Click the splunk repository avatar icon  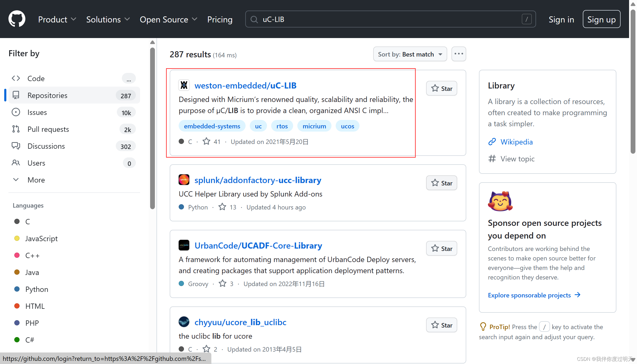point(184,180)
